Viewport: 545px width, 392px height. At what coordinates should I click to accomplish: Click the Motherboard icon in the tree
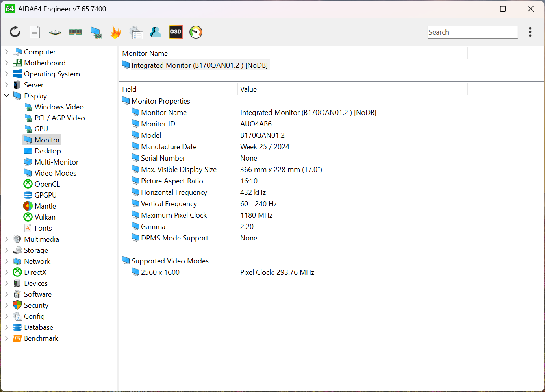coord(17,63)
